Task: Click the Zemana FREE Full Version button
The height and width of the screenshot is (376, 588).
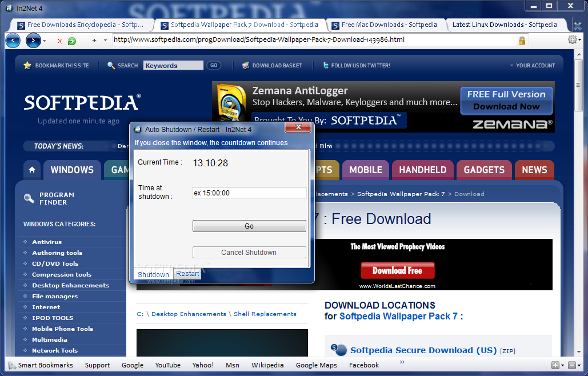Action: pyautogui.click(x=506, y=101)
